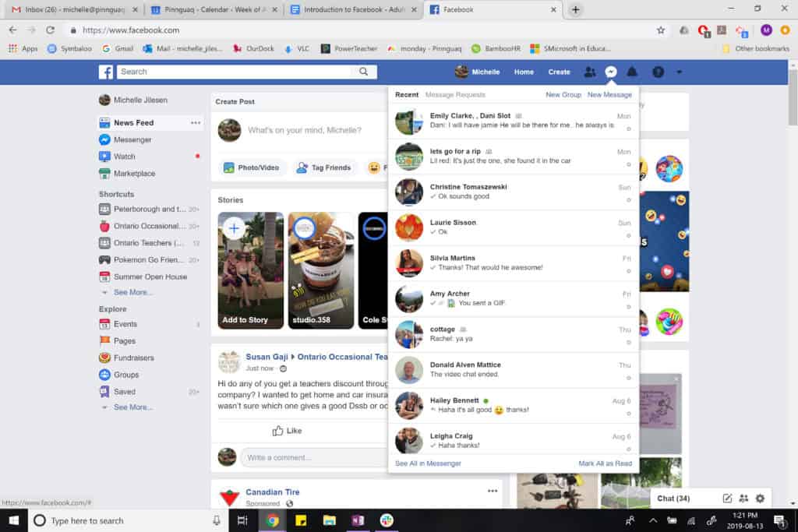The width and height of the screenshot is (798, 532).
Task: Open Laurie Sisson conversation
Action: [513, 228]
